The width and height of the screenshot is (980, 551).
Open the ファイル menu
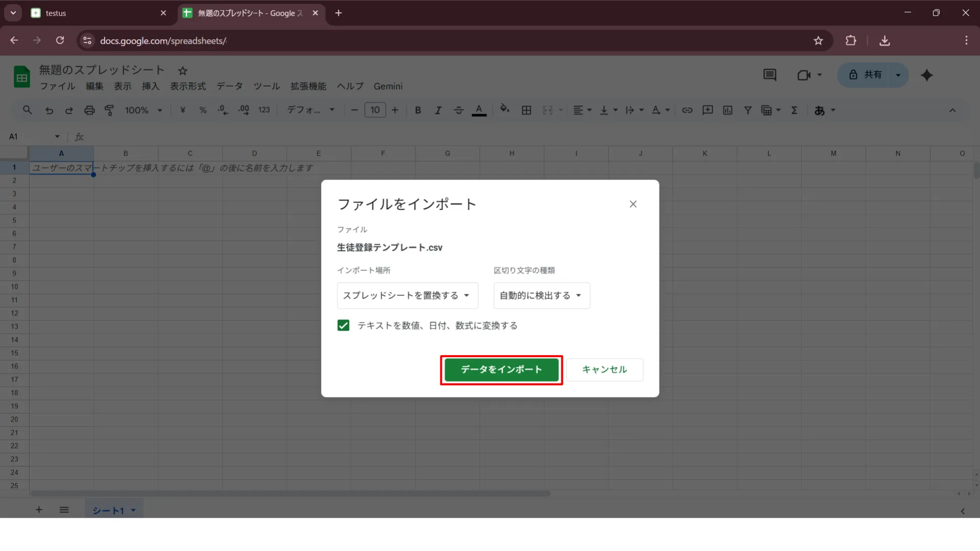(58, 86)
